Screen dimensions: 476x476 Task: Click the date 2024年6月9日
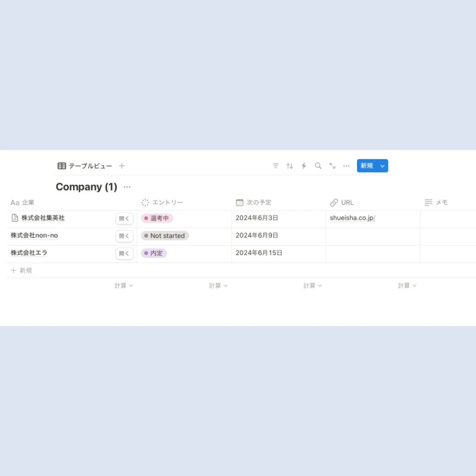(257, 235)
